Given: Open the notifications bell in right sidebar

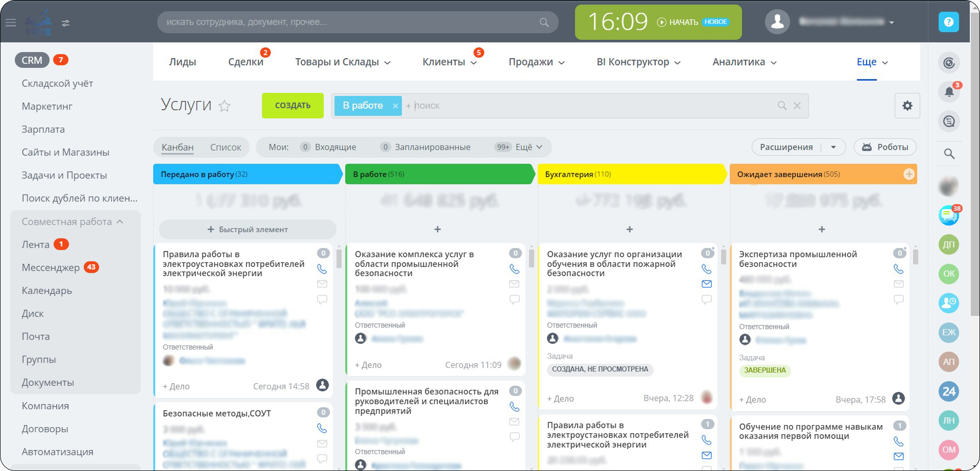Looking at the screenshot, I should (949, 92).
